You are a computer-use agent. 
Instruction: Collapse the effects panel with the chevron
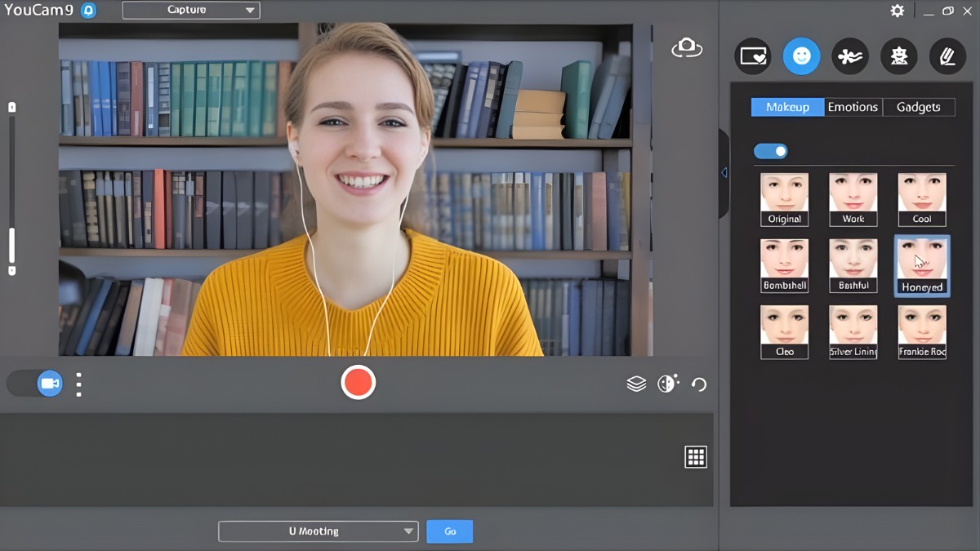(x=724, y=172)
